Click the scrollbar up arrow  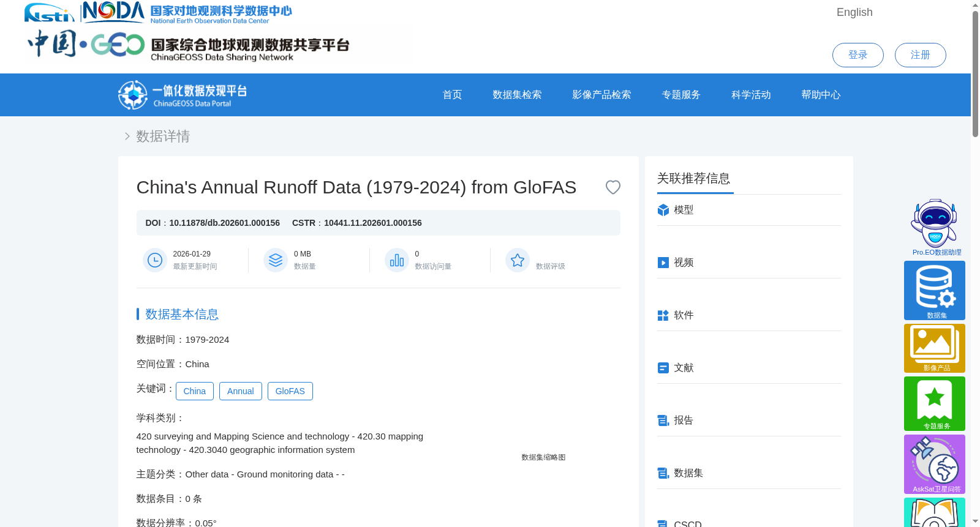click(x=975, y=5)
